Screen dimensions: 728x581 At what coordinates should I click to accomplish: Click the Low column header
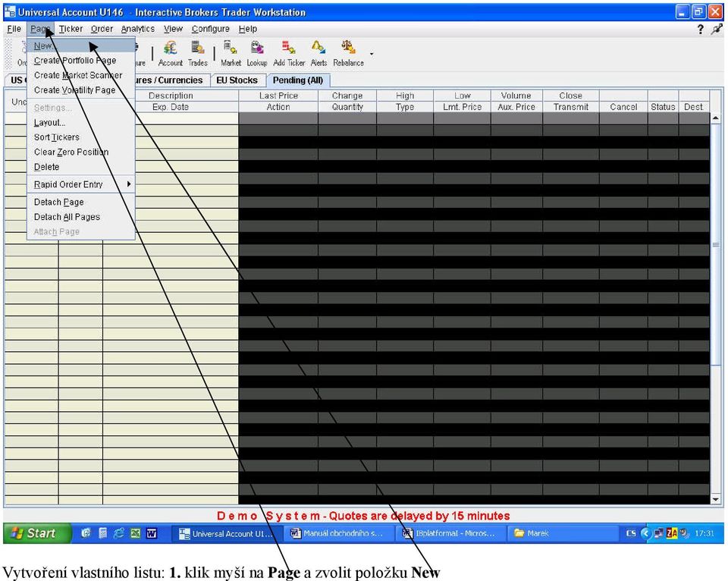pos(463,96)
